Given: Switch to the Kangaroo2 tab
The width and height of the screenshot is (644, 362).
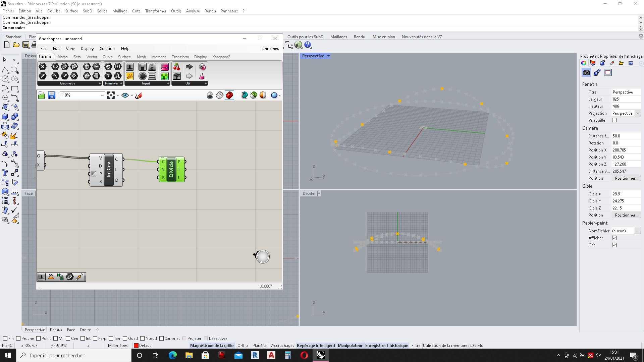Looking at the screenshot, I should (221, 57).
